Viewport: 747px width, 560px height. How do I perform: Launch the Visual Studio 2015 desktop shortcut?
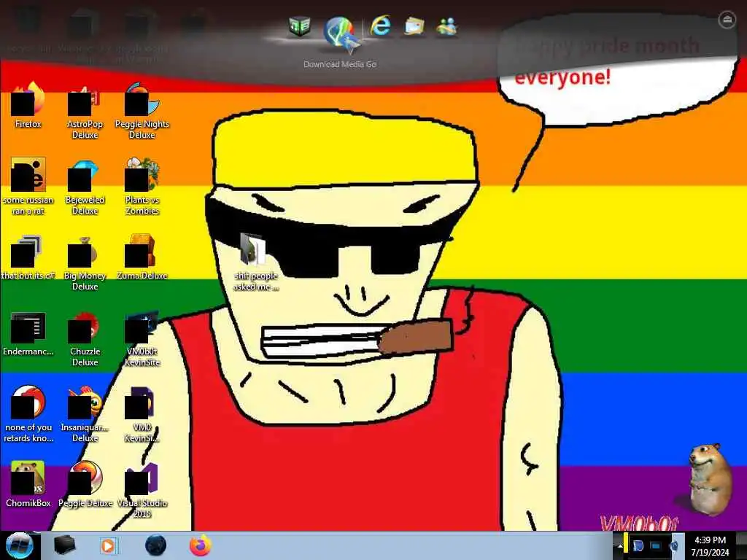coord(142,489)
